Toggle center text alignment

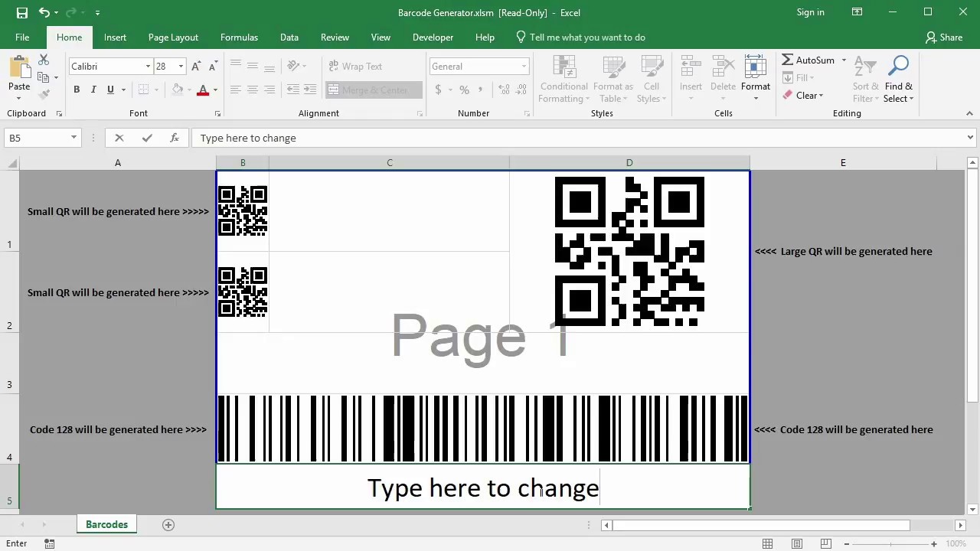pos(252,90)
